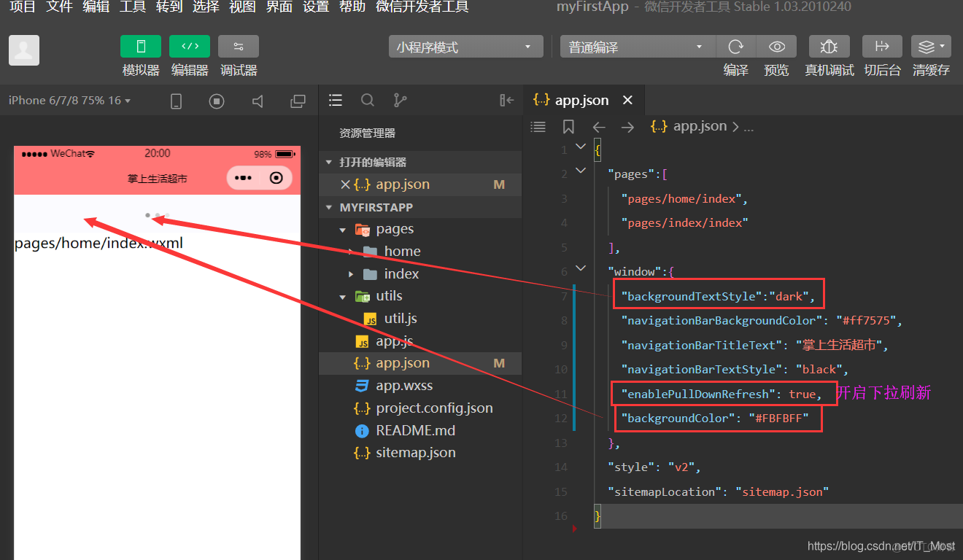The height and width of the screenshot is (560, 963).
Task: Click the navigate back arrow in editor
Action: 599,127
